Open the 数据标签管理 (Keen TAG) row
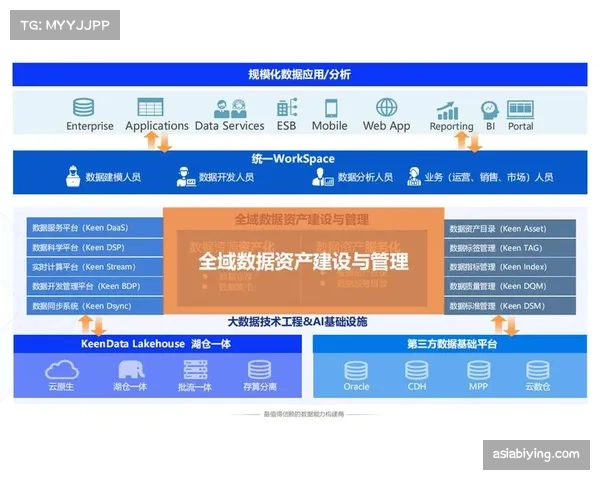 (510, 248)
